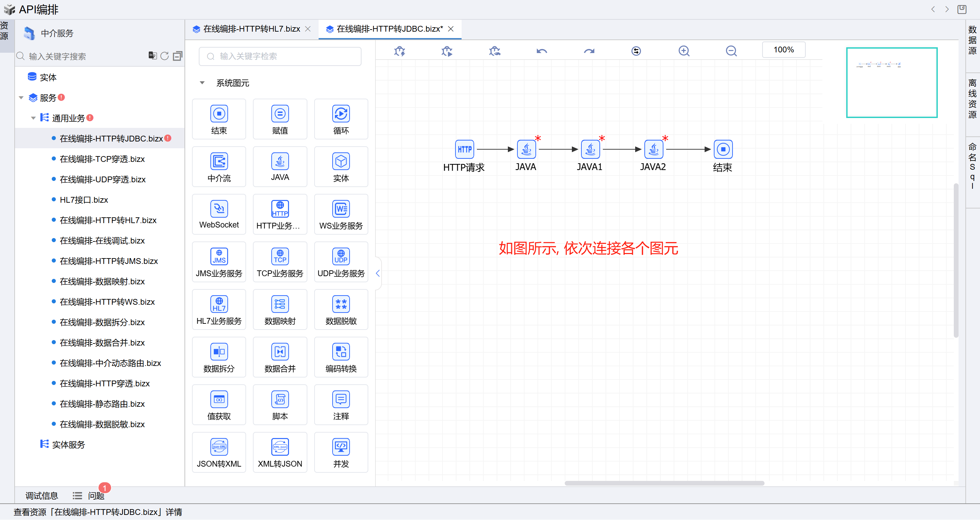Click the redo arrow in canvas toolbar
This screenshot has width=980, height=520.
coord(589,51)
